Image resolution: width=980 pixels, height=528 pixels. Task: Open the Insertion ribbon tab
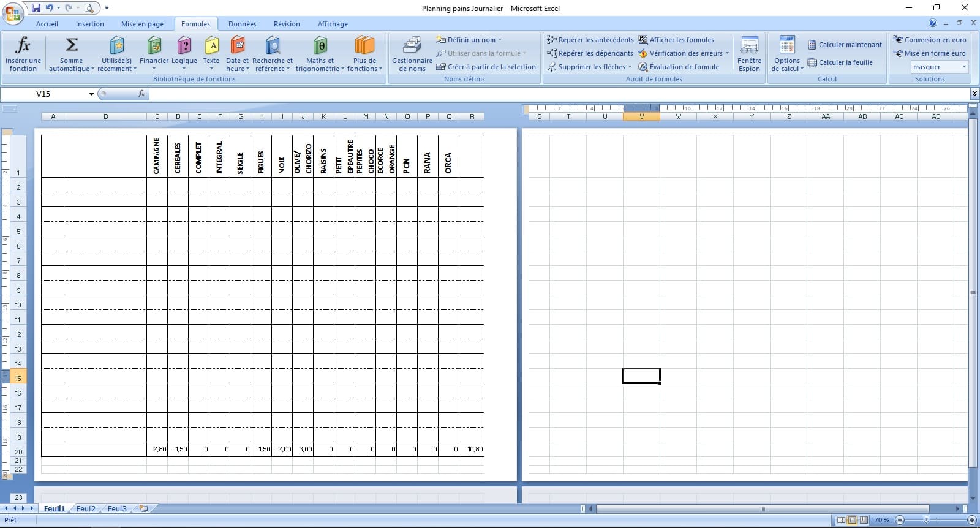click(x=90, y=24)
